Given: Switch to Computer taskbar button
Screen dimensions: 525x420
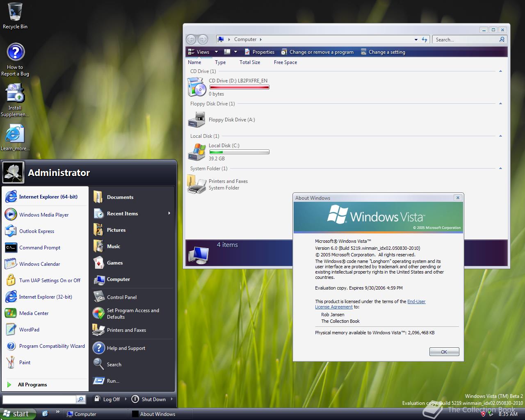Looking at the screenshot, I should point(95,414).
